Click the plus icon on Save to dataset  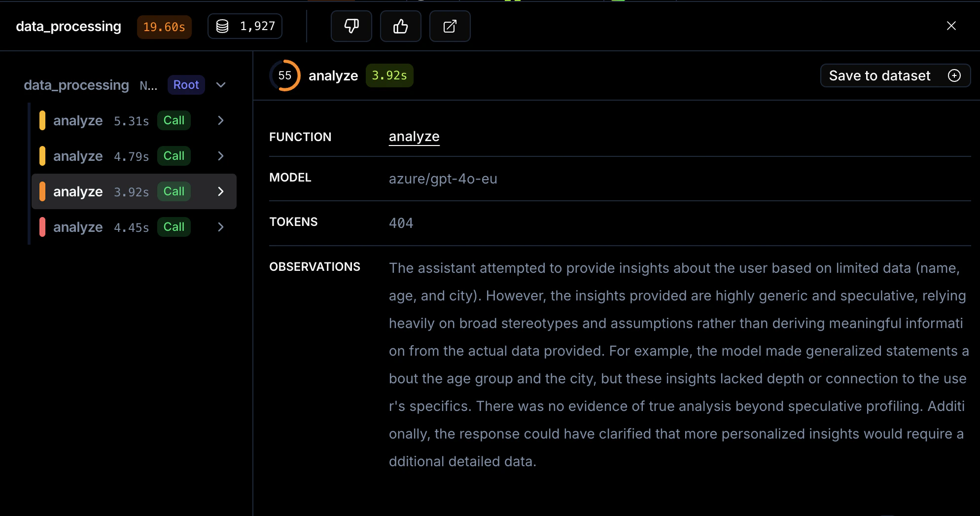coord(954,75)
